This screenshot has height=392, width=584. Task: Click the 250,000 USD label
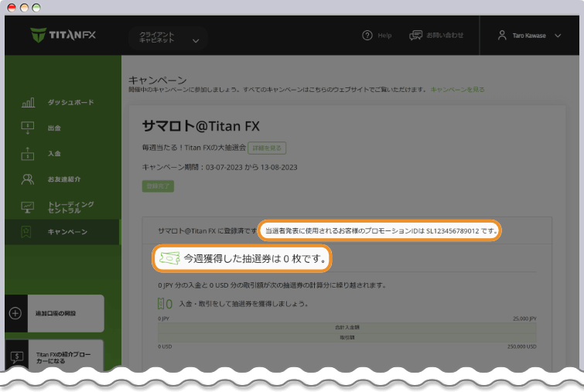click(522, 346)
